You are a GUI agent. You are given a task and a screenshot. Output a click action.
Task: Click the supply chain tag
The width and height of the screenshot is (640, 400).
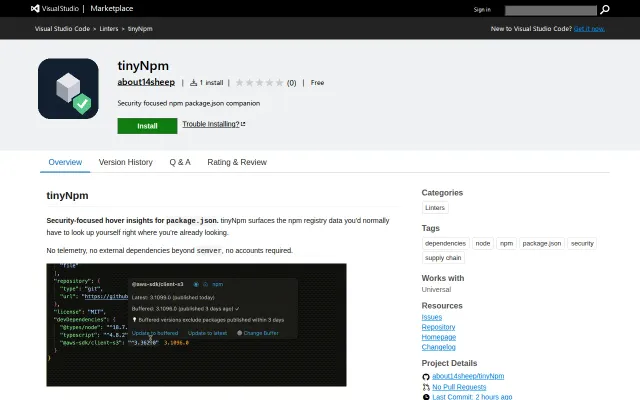point(443,258)
